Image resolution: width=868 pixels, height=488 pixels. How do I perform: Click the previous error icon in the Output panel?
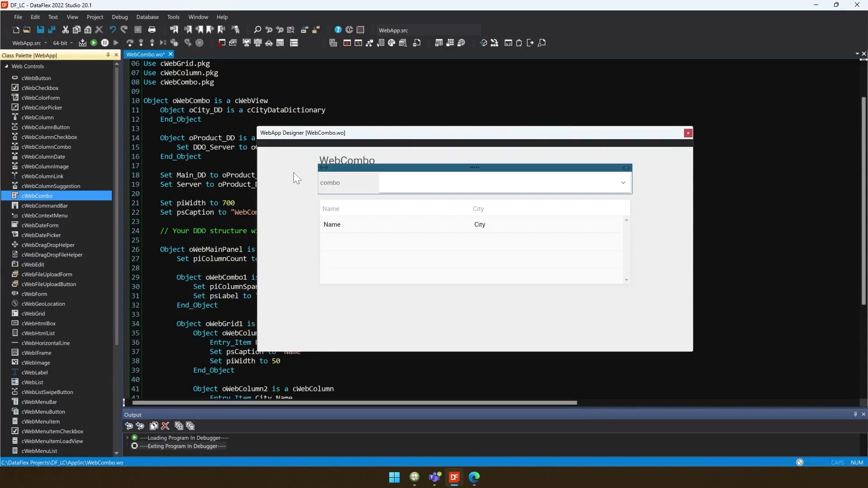coord(129,426)
